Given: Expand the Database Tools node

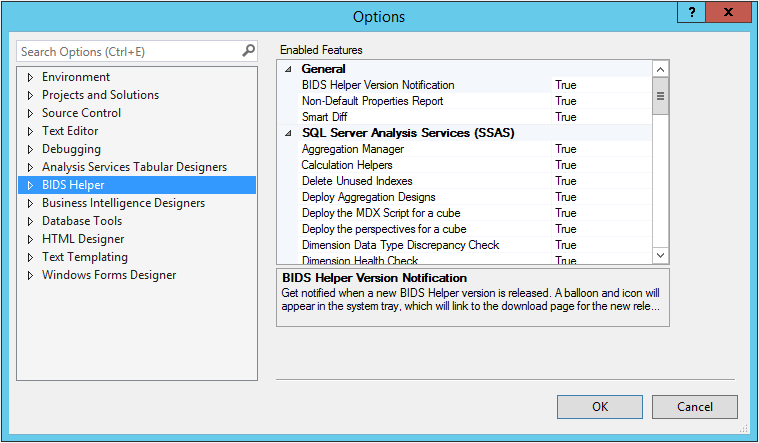Looking at the screenshot, I should pyautogui.click(x=30, y=221).
